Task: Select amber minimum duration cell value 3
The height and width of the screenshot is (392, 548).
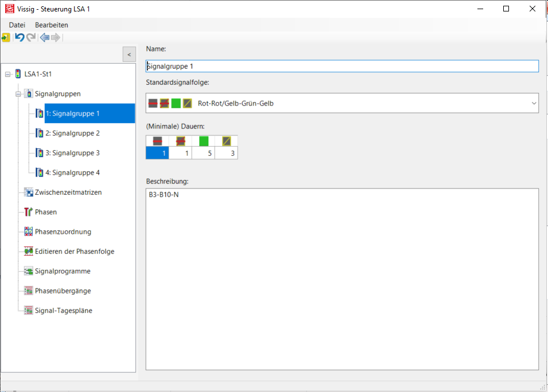Action: [x=227, y=153]
